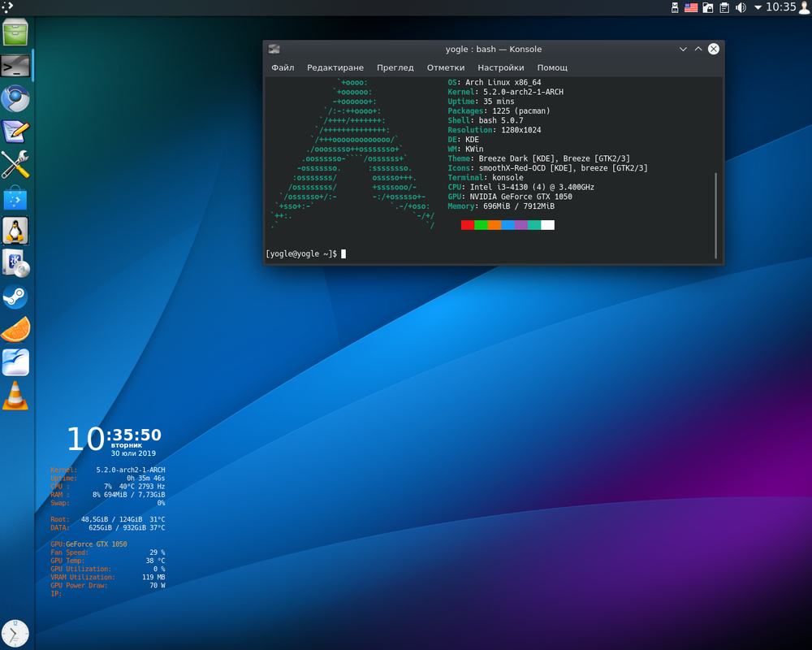Open the orange slice application icon
This screenshot has height=650, width=812.
coord(15,330)
